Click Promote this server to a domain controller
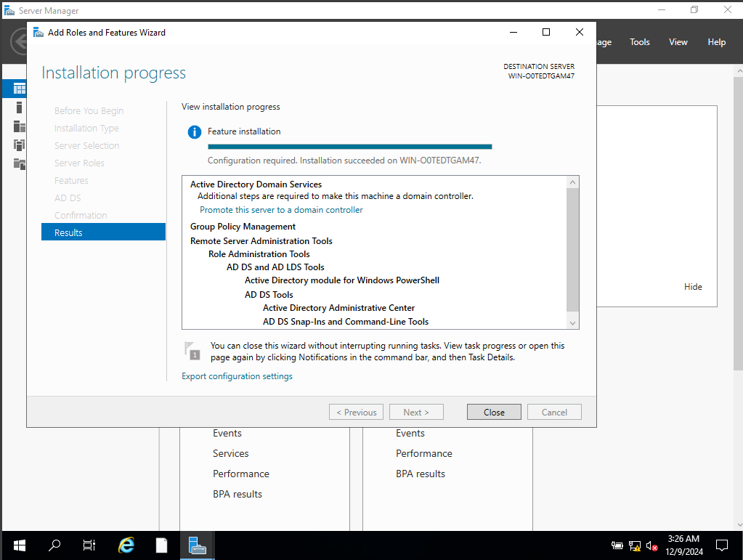Viewport: 743px width, 560px height. (281, 210)
